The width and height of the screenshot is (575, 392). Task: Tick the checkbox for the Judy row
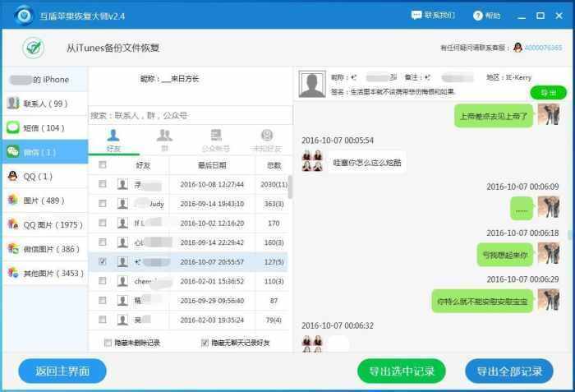[103, 204]
